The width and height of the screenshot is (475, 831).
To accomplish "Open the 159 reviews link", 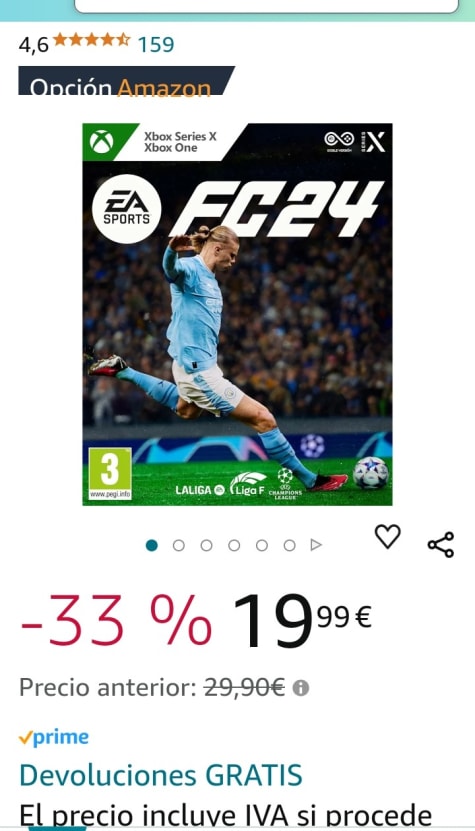I will pos(156,45).
